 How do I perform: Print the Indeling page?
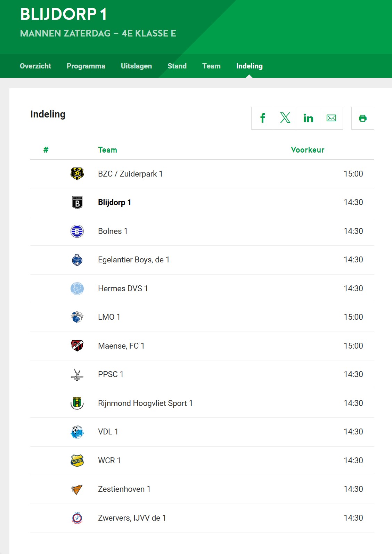pos(363,118)
